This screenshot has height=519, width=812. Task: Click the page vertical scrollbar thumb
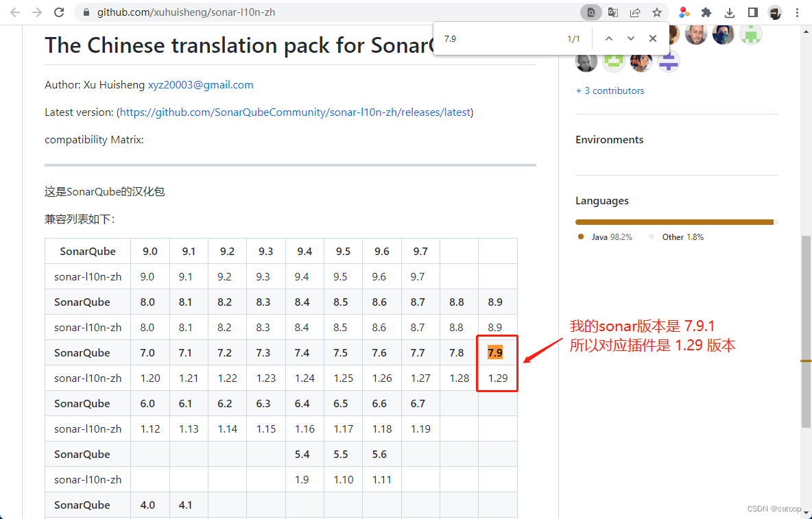806,331
